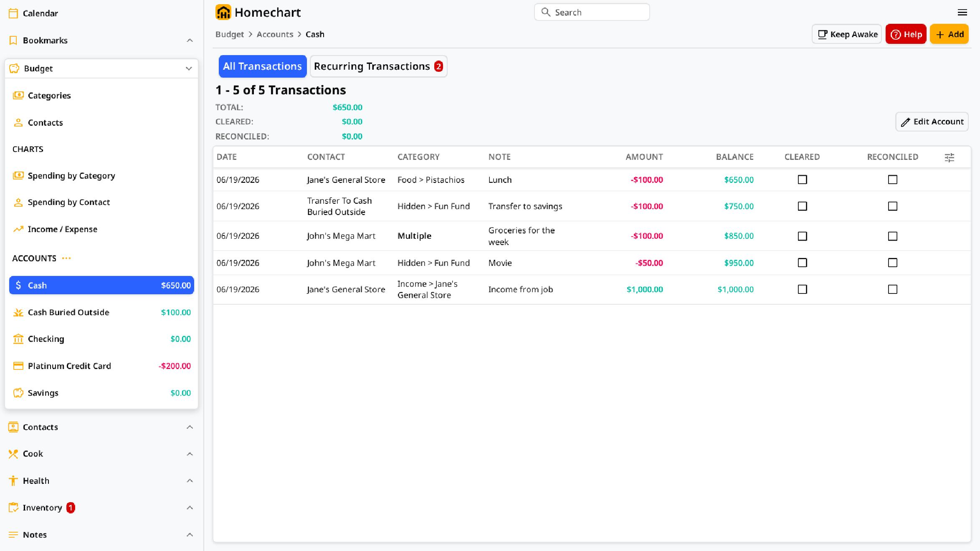Check Reconciled box for Movie transaction
The width and height of the screenshot is (980, 551).
click(892, 263)
